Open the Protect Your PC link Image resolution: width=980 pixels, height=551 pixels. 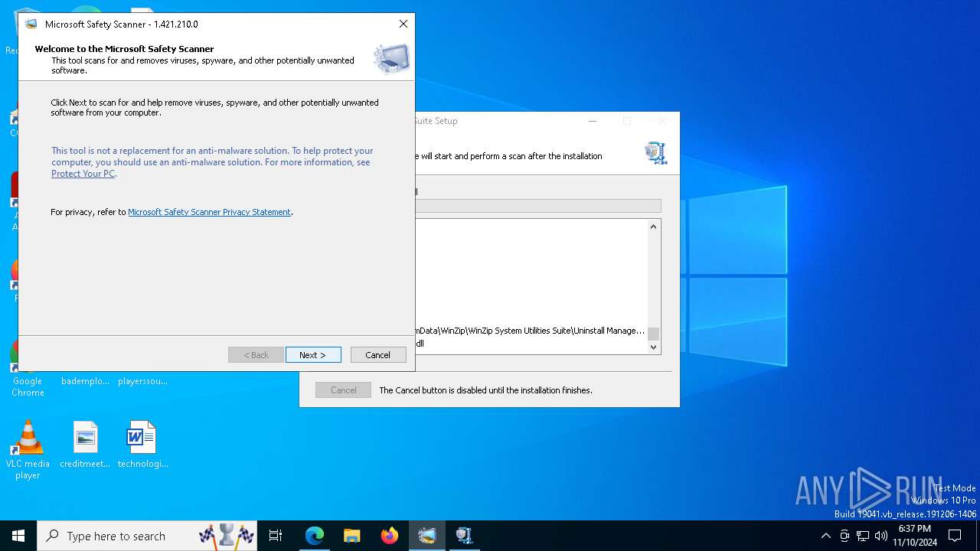pyautogui.click(x=83, y=174)
